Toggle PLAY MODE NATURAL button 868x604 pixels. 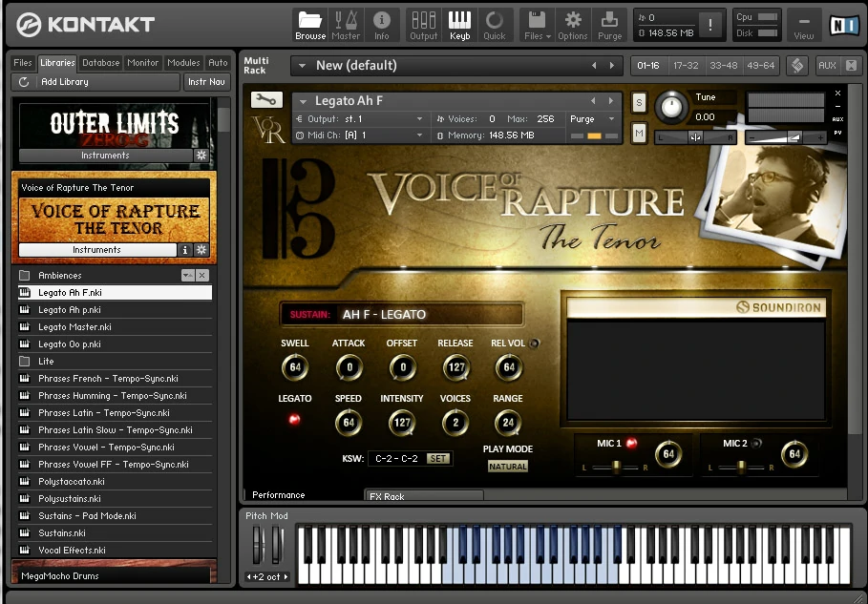(508, 467)
